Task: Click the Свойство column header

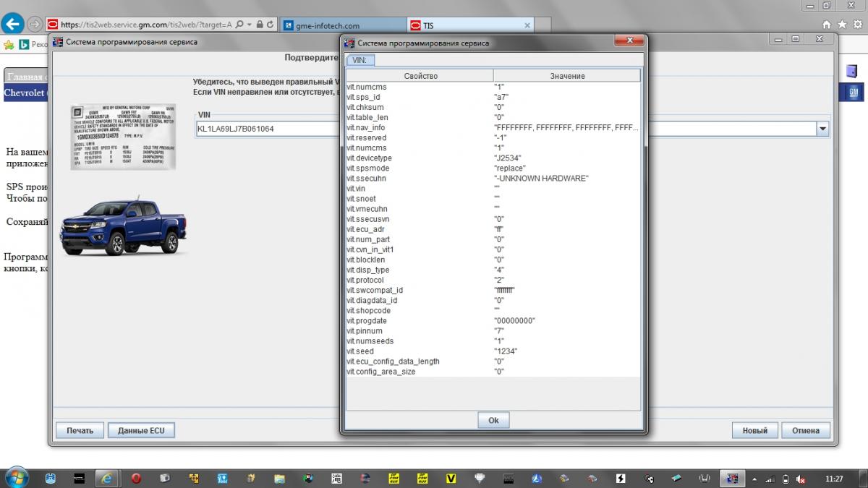Action: pos(420,76)
